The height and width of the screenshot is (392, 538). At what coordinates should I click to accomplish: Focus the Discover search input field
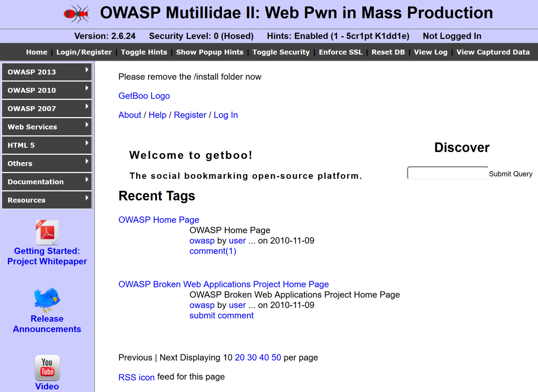[x=448, y=173]
